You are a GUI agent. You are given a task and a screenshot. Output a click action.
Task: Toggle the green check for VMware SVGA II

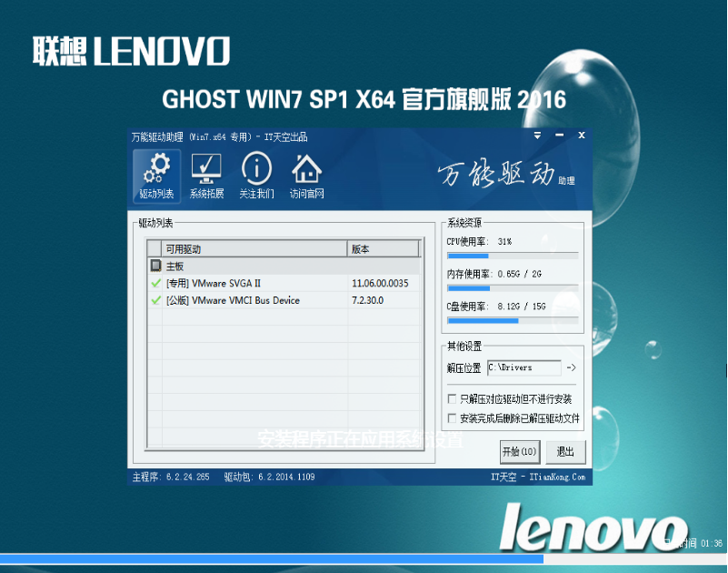pos(155,283)
